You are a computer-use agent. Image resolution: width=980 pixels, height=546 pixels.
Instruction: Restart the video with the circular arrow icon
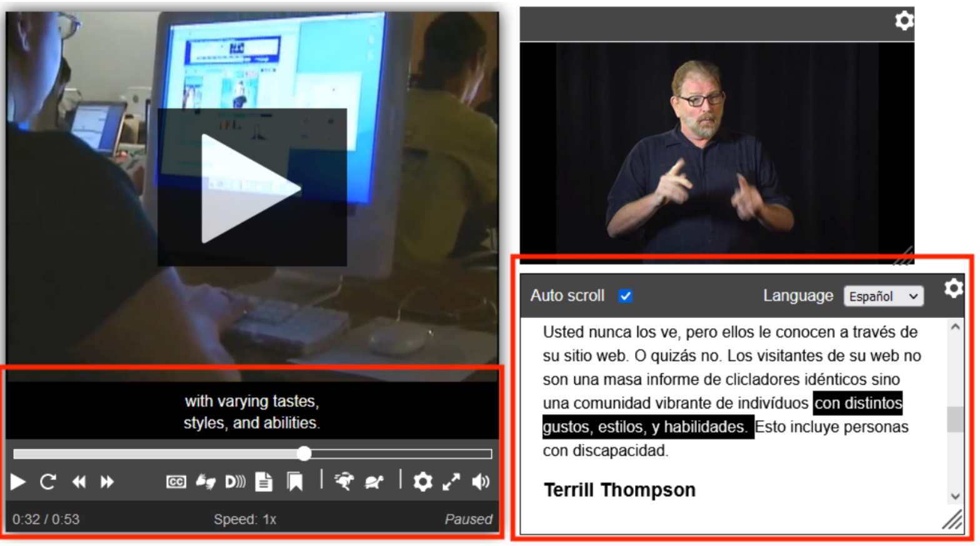point(48,482)
